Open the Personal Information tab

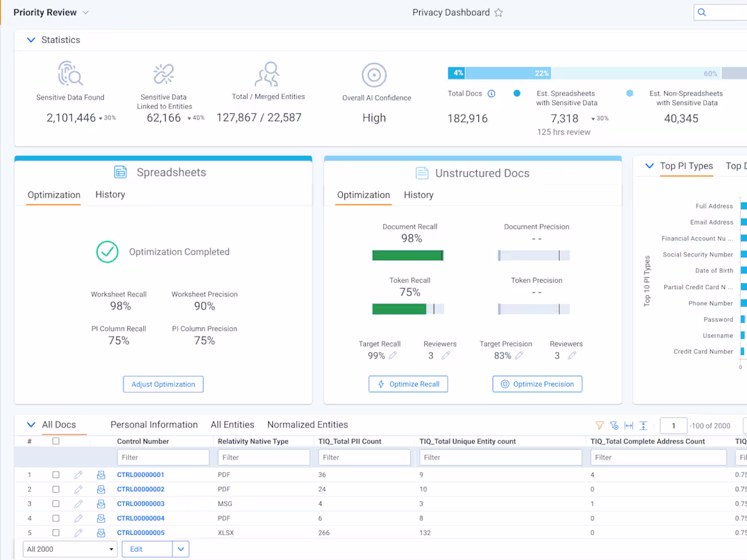154,424
